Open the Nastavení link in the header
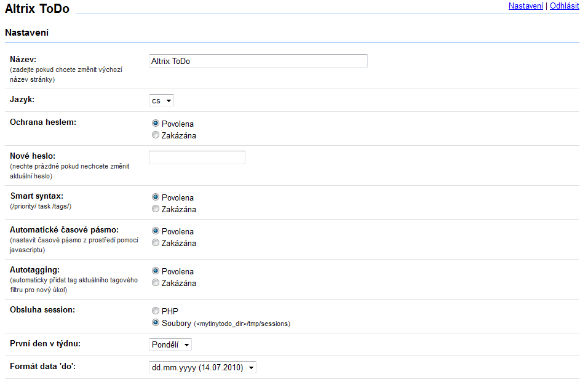The width and height of the screenshot is (588, 382). pyautogui.click(x=525, y=6)
